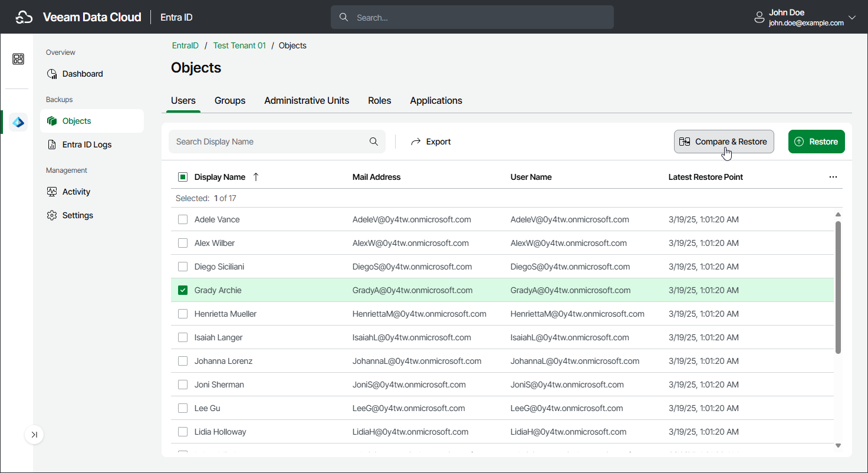The width and height of the screenshot is (868, 473).
Task: Click the Compare & Restore button
Action: pyautogui.click(x=724, y=142)
